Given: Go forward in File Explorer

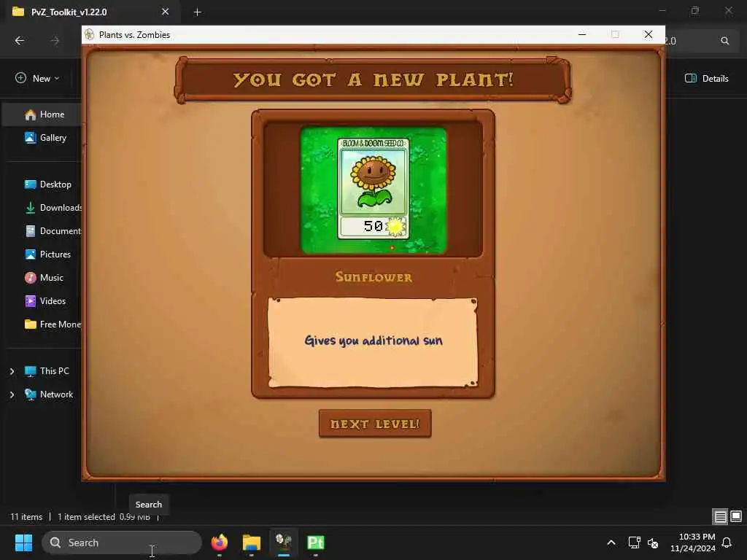Looking at the screenshot, I should coord(55,41).
